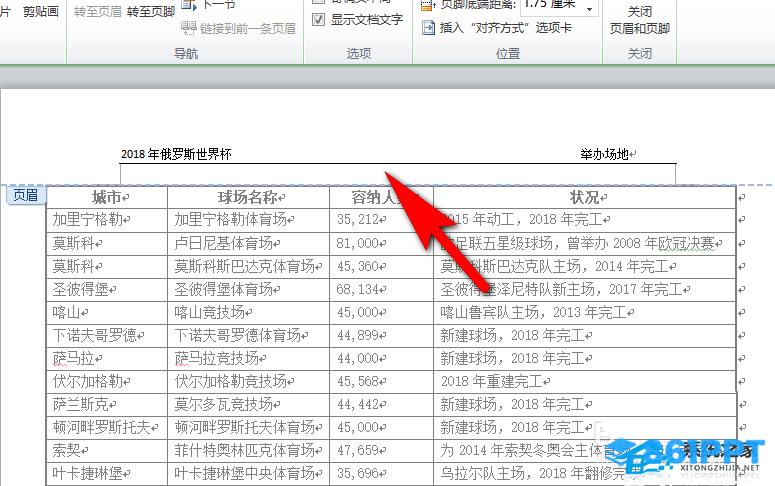Screen dimensions: 775x486
Task: Click the cell 圣彼得堡 in the city column
Action: 107,289
